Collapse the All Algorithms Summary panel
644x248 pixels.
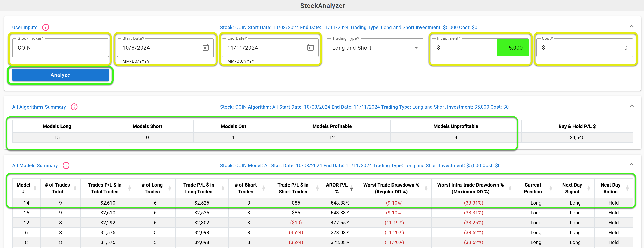pos(631,106)
